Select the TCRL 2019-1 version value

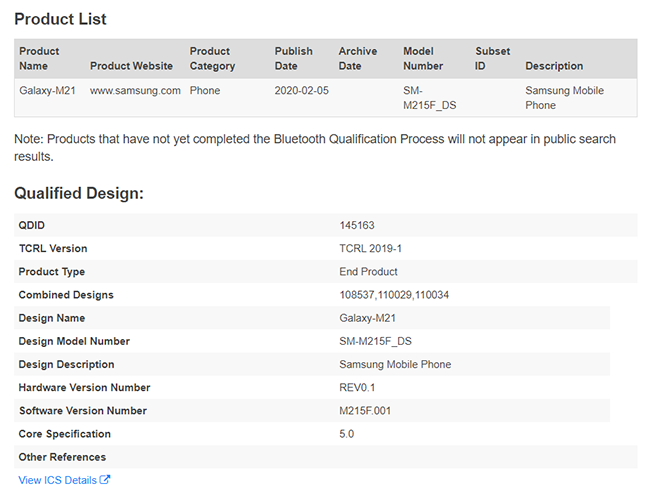coord(370,248)
